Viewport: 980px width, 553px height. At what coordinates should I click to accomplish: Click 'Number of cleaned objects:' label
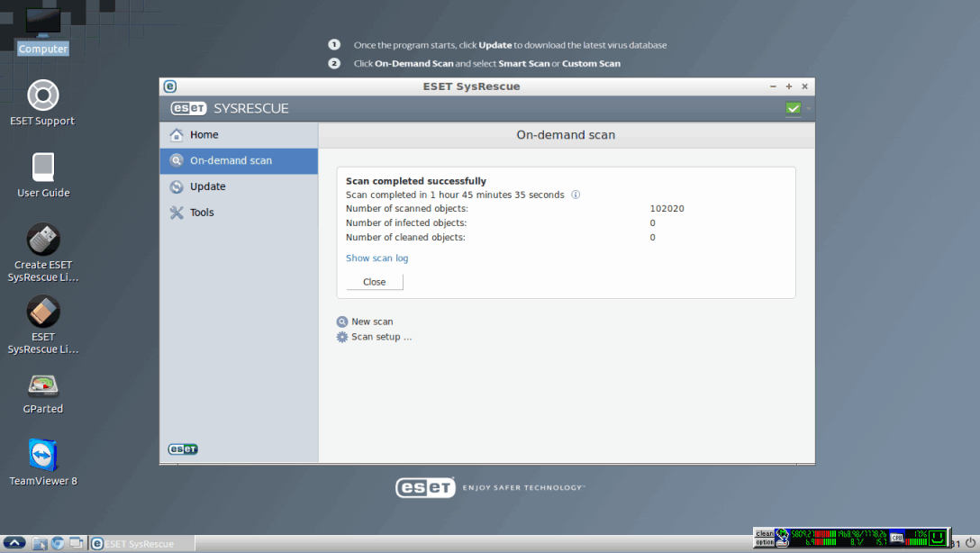[405, 238]
